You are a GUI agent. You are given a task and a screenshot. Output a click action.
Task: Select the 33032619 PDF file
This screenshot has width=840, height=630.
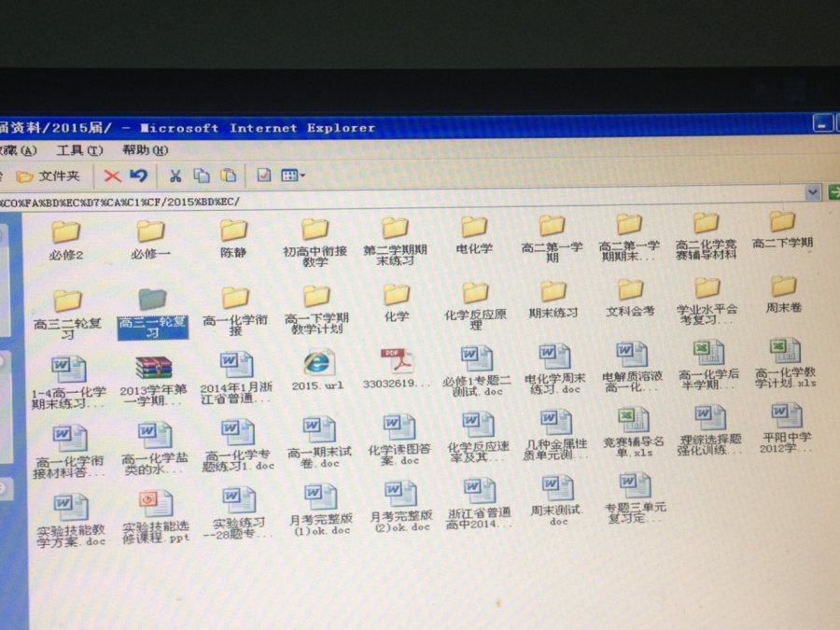tap(397, 369)
